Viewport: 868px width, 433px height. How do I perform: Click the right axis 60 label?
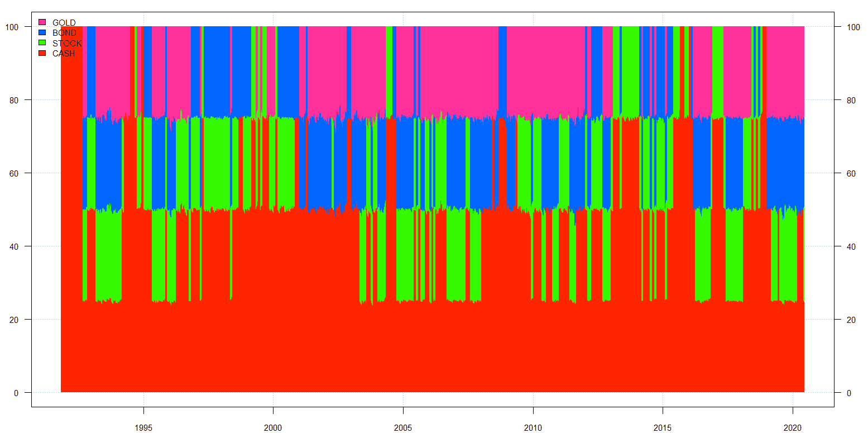pyautogui.click(x=852, y=173)
